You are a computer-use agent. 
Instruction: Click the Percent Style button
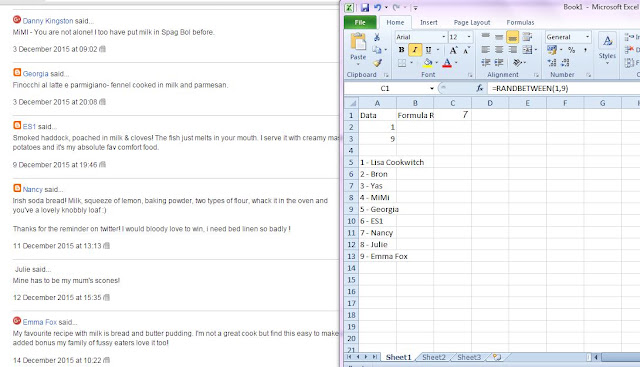pos(571,50)
